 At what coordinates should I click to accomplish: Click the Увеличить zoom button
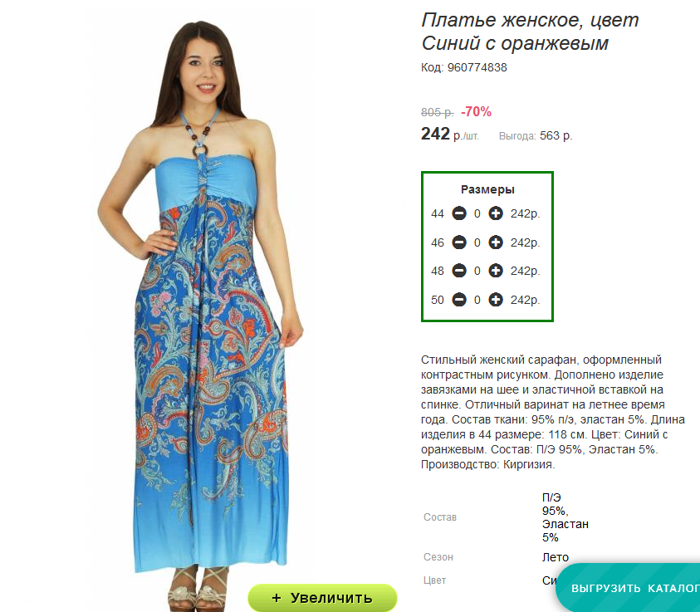322,598
